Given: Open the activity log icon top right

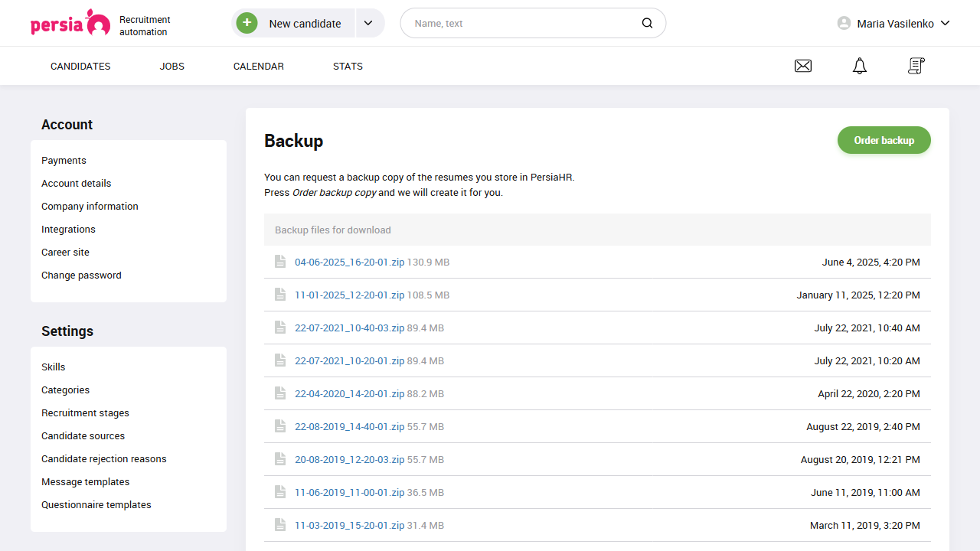Looking at the screenshot, I should pyautogui.click(x=916, y=66).
